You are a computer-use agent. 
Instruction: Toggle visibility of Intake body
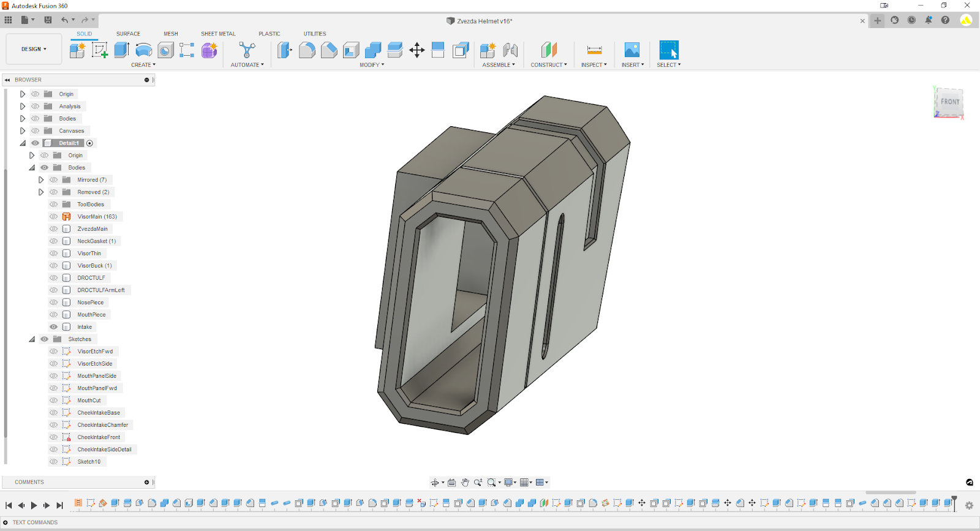coord(53,327)
